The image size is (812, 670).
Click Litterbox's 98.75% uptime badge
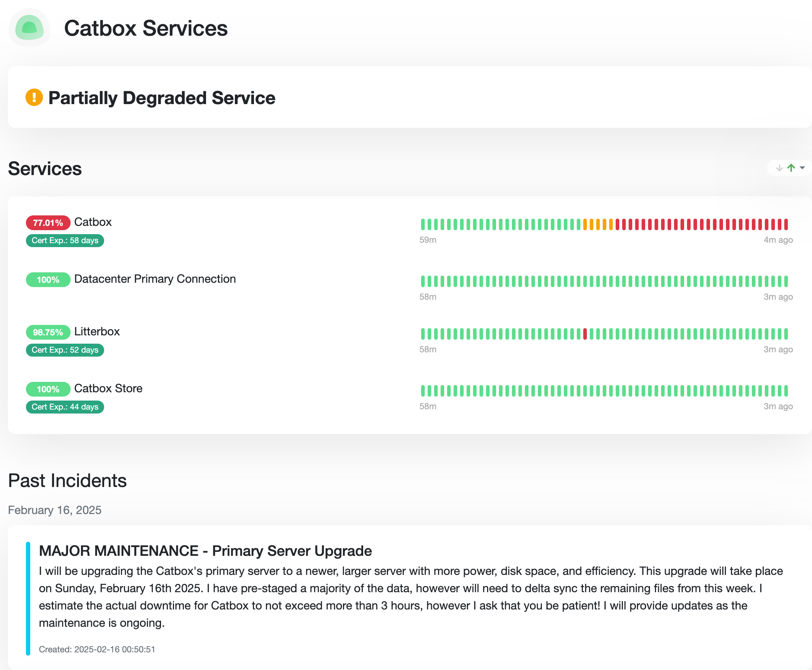click(x=48, y=332)
